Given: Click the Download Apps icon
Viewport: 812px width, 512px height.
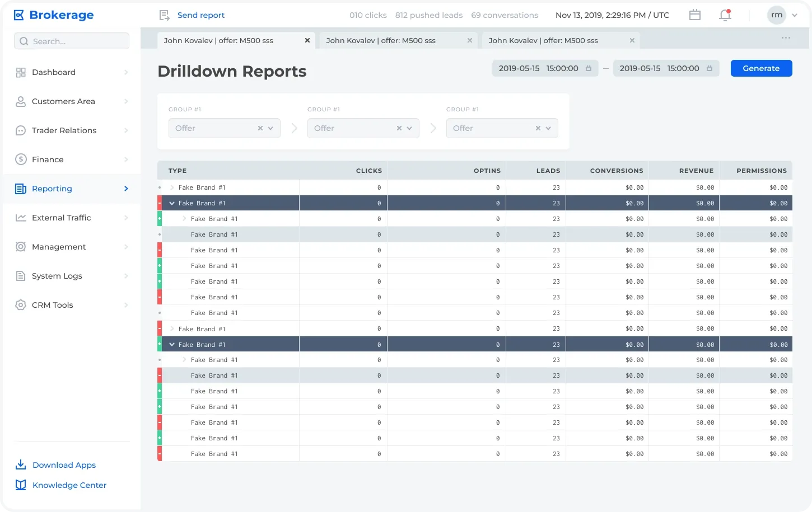Looking at the screenshot, I should 21,464.
